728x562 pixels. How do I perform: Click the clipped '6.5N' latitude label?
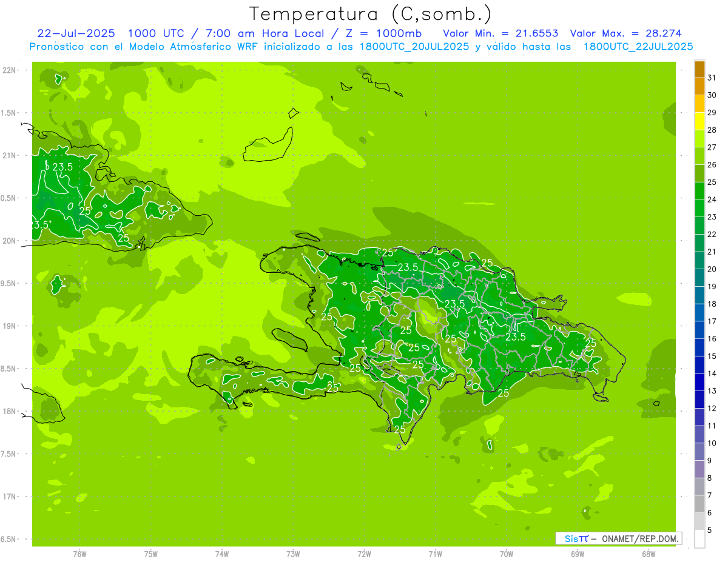point(9,539)
